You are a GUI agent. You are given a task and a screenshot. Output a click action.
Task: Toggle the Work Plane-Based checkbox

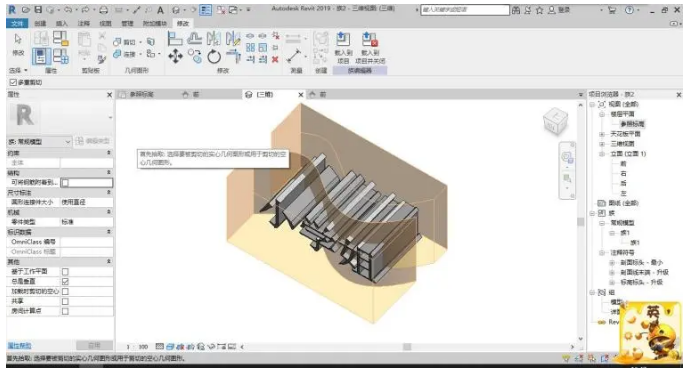[x=65, y=272]
